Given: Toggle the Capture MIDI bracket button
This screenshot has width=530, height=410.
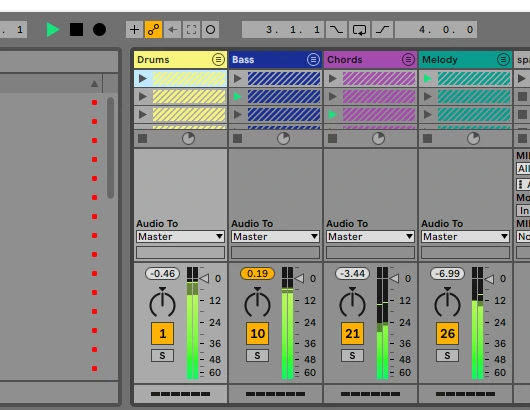Looking at the screenshot, I should [191, 30].
